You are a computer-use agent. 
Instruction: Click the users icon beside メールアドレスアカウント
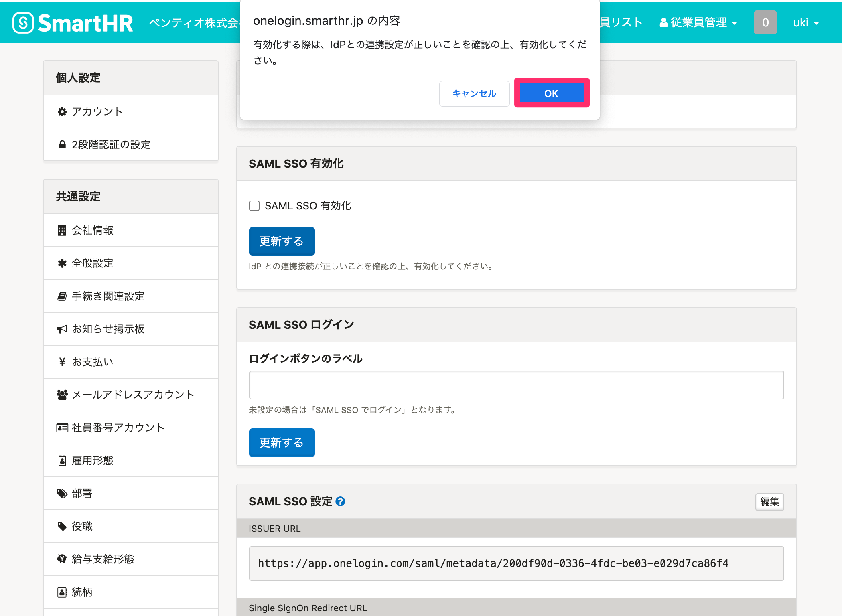[x=62, y=395]
